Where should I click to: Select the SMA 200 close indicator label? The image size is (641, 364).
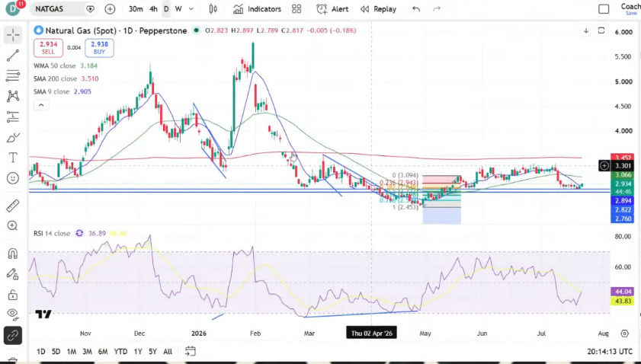click(x=55, y=79)
